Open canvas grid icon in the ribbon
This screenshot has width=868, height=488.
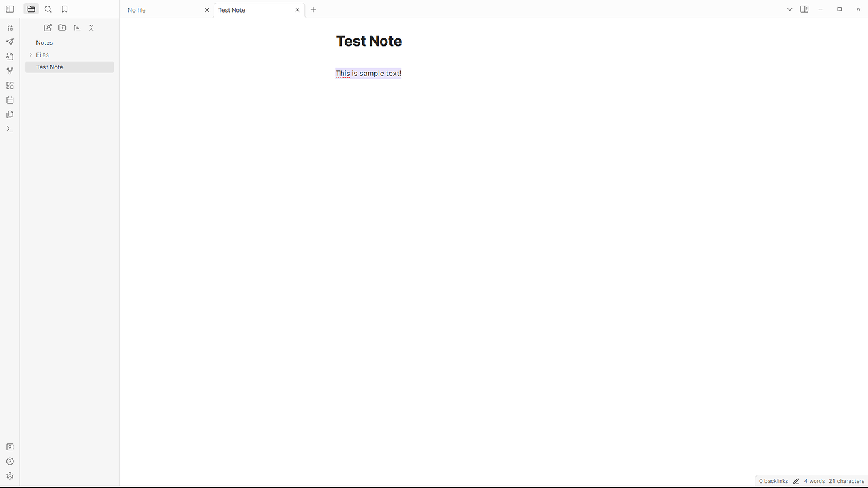click(9, 86)
